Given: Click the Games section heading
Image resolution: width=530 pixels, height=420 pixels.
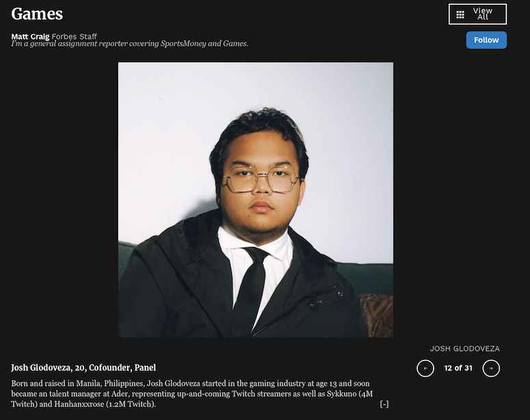Looking at the screenshot, I should (x=37, y=14).
